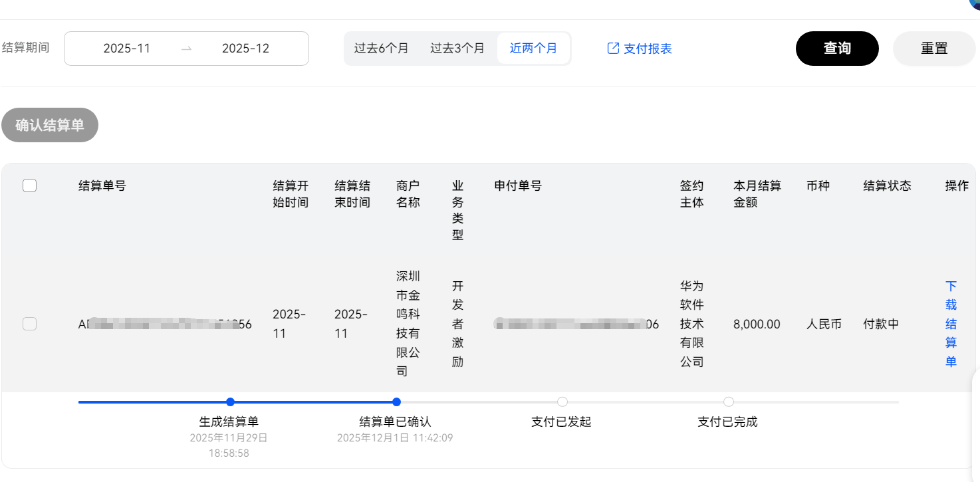Select the 过去3个月 range tab
980x482 pixels.
(x=457, y=49)
